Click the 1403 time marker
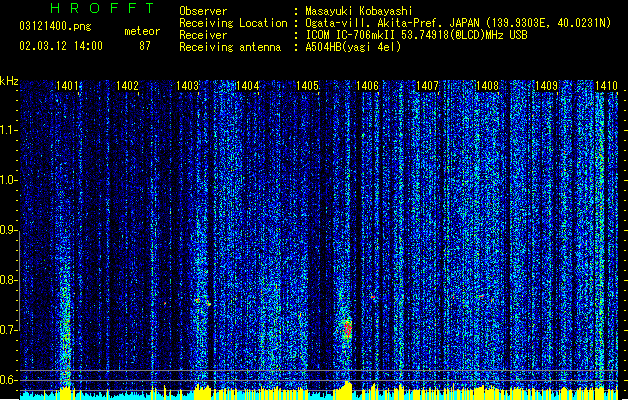This screenshot has height=400, width=629. point(187,85)
